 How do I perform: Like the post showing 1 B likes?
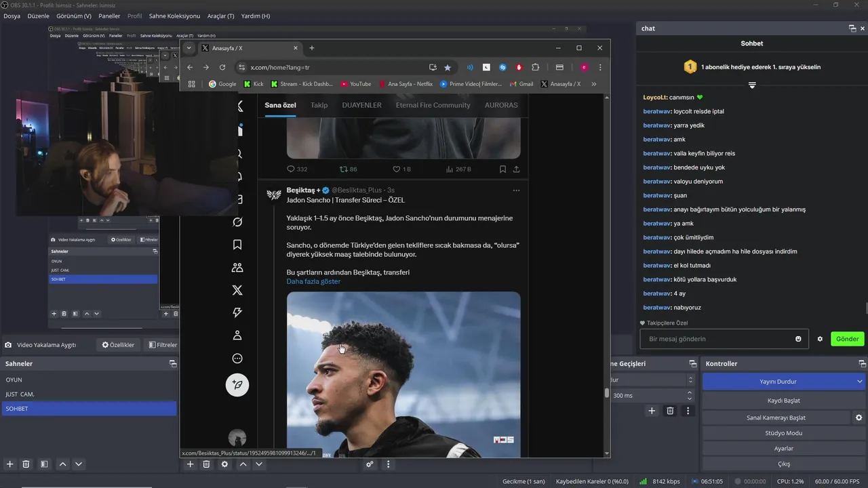click(402, 169)
